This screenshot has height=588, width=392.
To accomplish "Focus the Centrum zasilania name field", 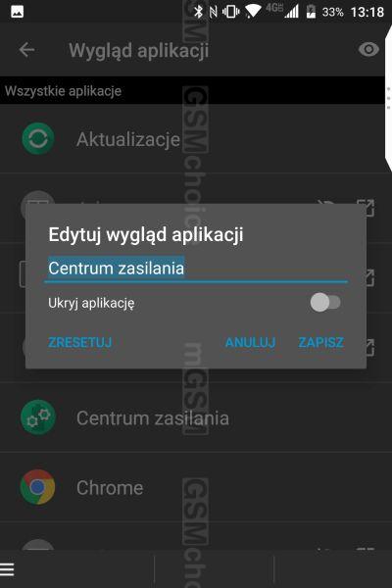I will (196, 269).
